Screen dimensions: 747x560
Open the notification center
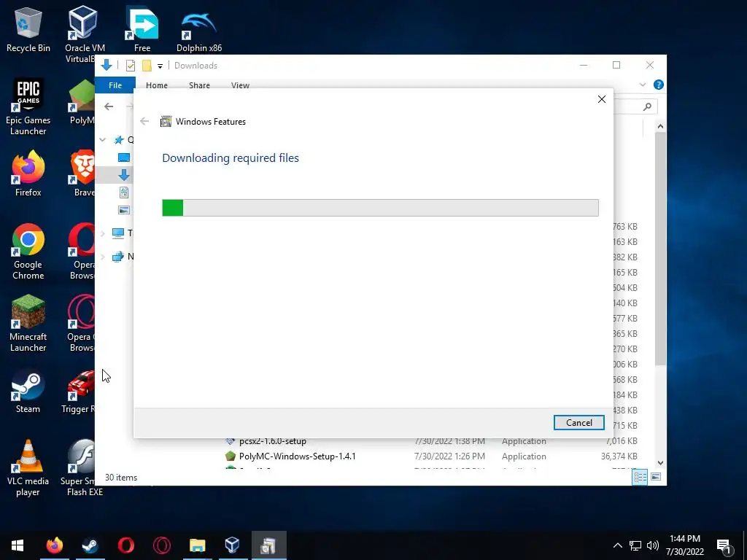click(724, 545)
